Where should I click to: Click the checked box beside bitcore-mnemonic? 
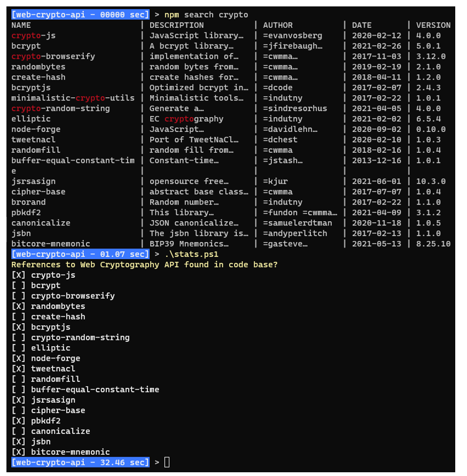click(x=19, y=452)
